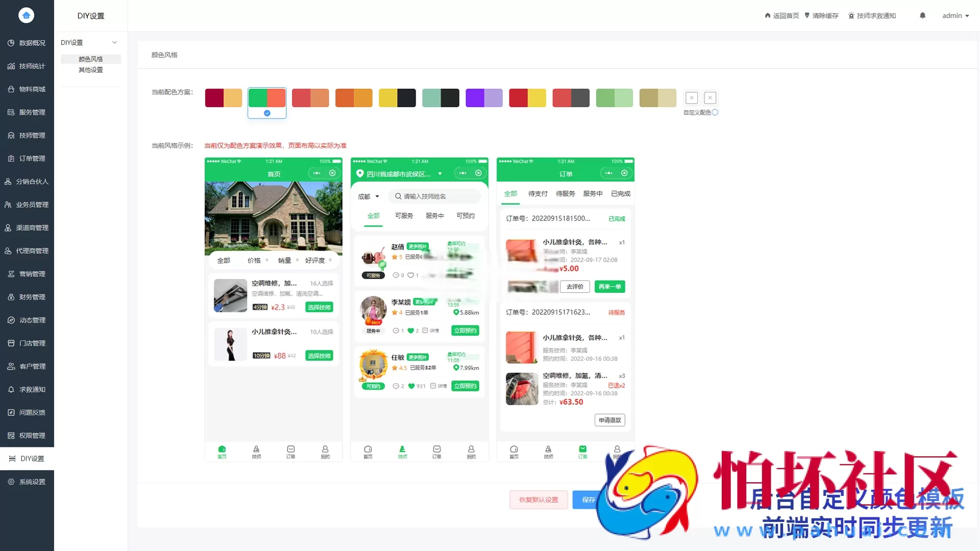Open 订单管理 in the sidebar

click(27, 158)
